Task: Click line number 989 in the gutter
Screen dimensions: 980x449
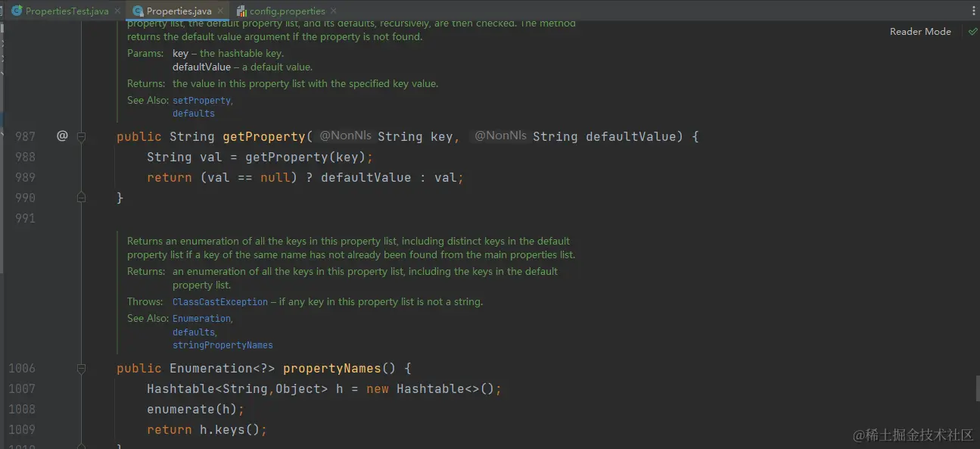Action: (25, 177)
